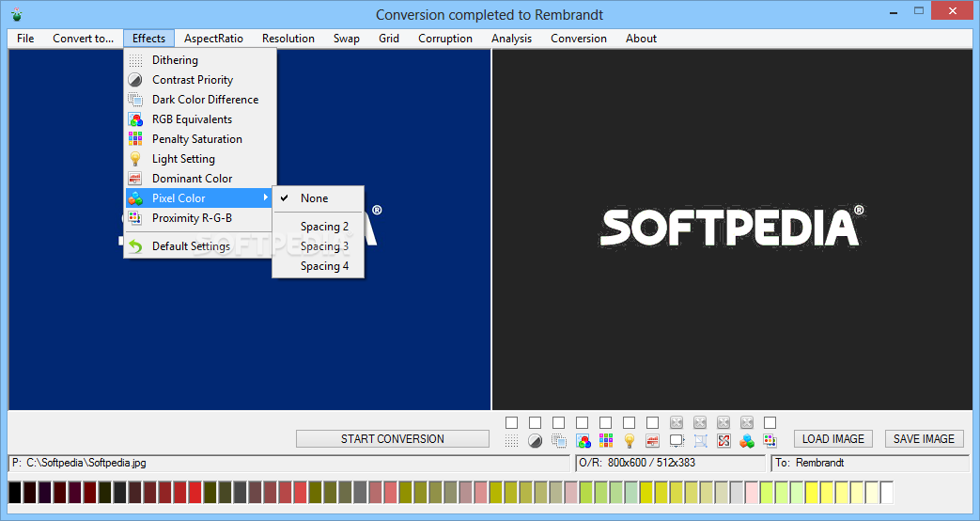Tick the checkbox above the Contrast Priority toolbar icon
Screen dimensions: 980x521
535,423
